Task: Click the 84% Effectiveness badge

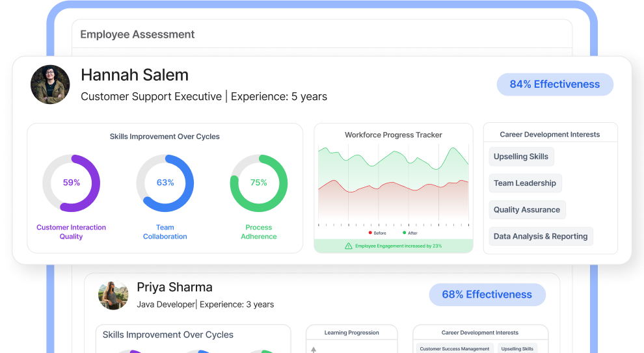Action: point(555,84)
